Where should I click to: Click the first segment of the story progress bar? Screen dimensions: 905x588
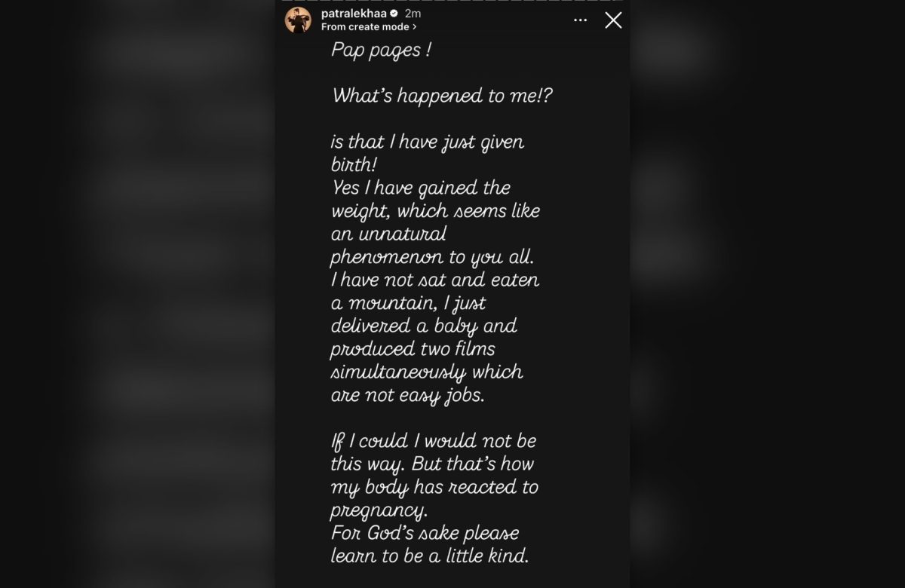point(284,2)
